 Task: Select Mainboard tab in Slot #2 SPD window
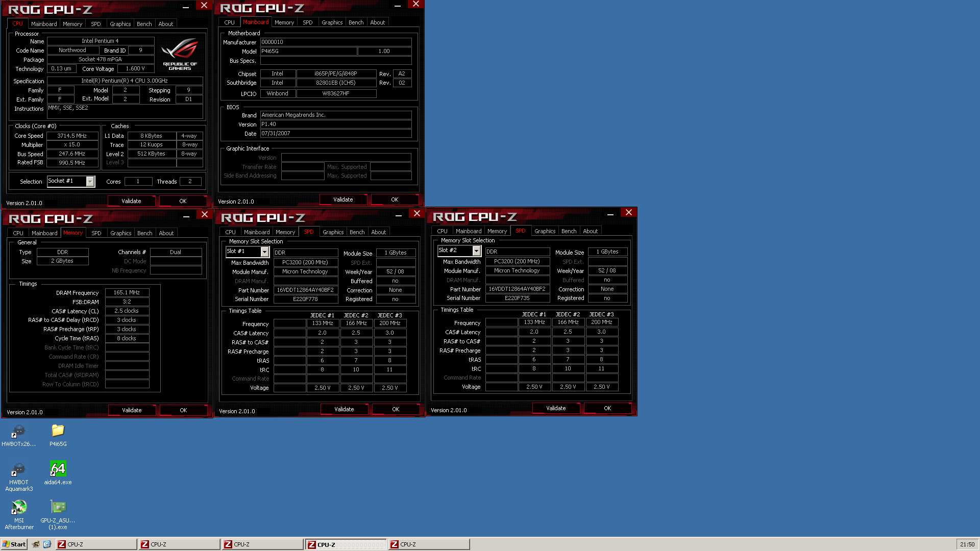[x=469, y=231]
